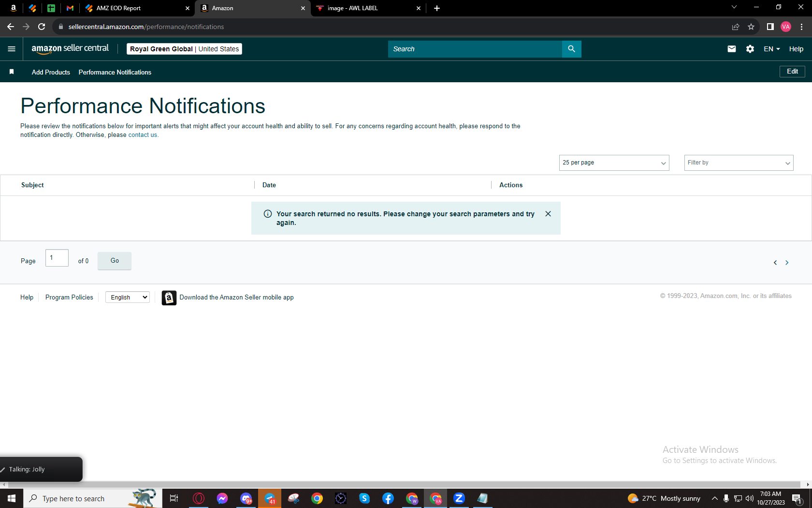812x508 pixels.
Task: Click the browser back arrow
Action: (x=11, y=27)
